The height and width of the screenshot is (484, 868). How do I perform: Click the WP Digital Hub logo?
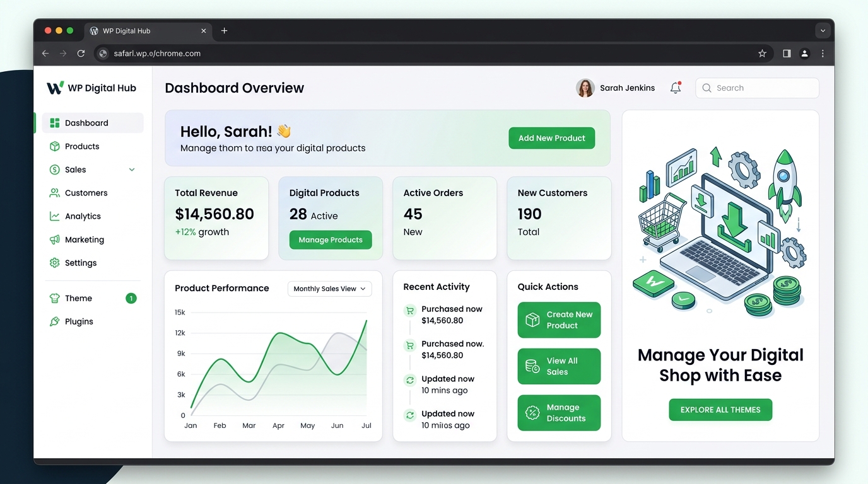(91, 88)
